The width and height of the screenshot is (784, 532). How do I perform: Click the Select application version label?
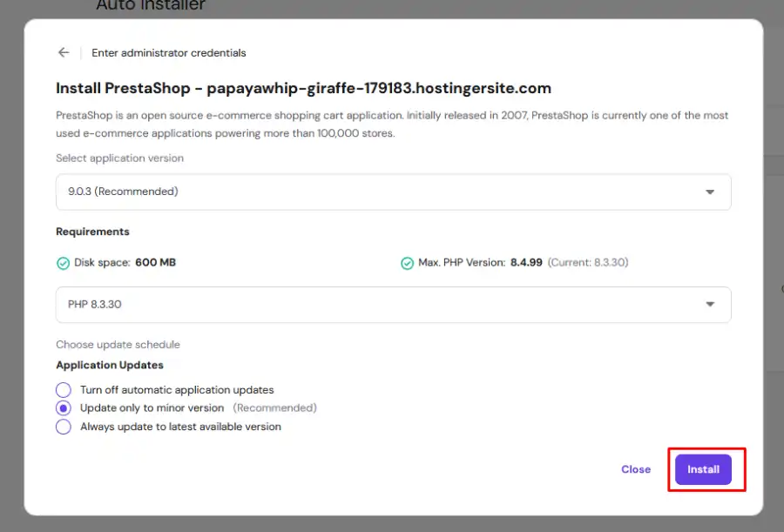[x=119, y=158]
